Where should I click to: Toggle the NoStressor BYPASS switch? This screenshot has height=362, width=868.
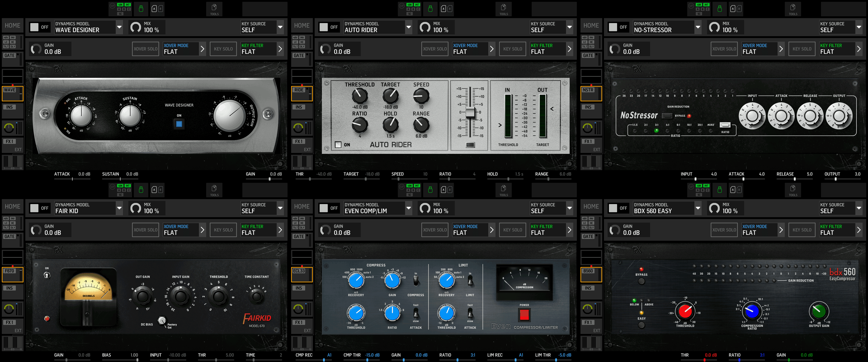click(x=667, y=116)
